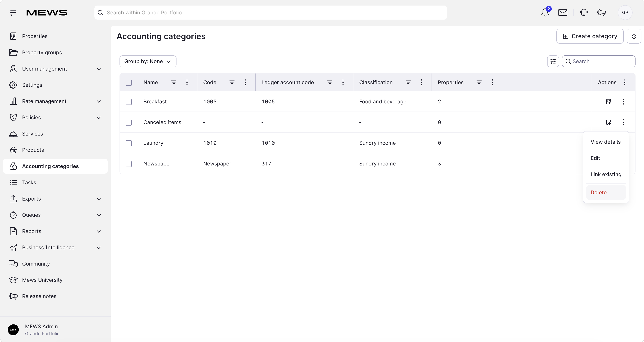
Task: Open Breakfast row more actions menu
Action: click(x=623, y=102)
